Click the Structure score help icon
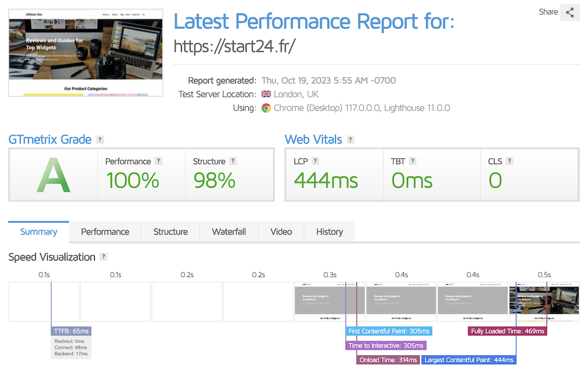Screen dimensions: 588x370 point(233,161)
